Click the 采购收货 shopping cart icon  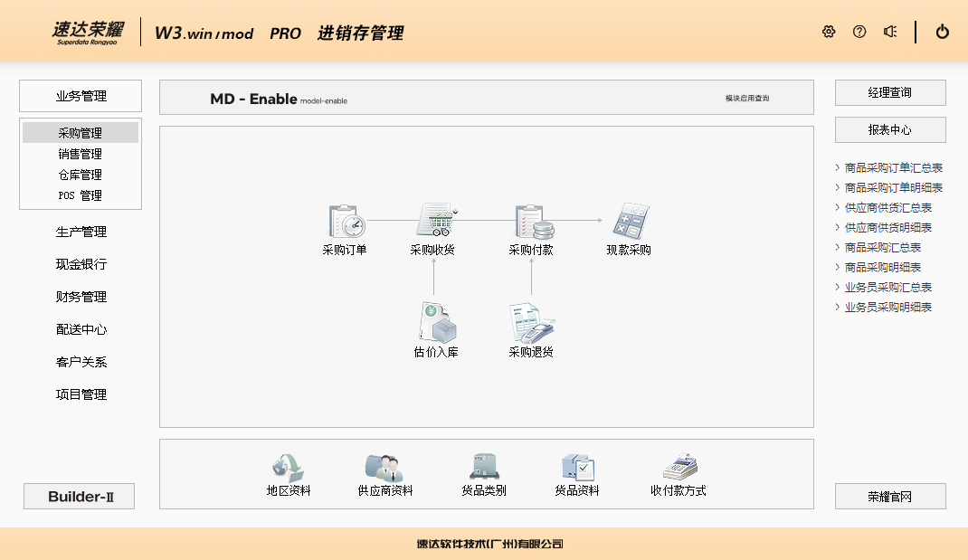tap(434, 222)
